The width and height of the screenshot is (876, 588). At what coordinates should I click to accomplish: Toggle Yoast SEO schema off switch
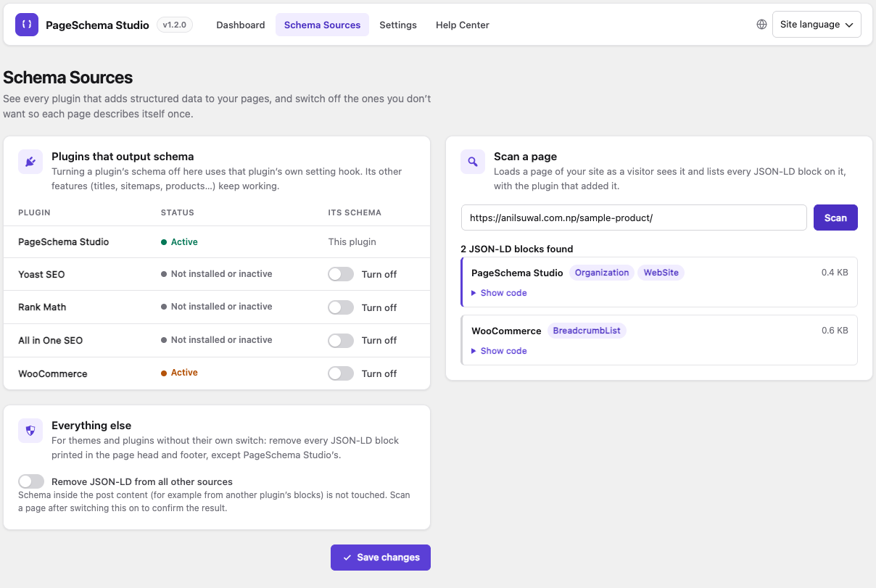click(x=341, y=274)
